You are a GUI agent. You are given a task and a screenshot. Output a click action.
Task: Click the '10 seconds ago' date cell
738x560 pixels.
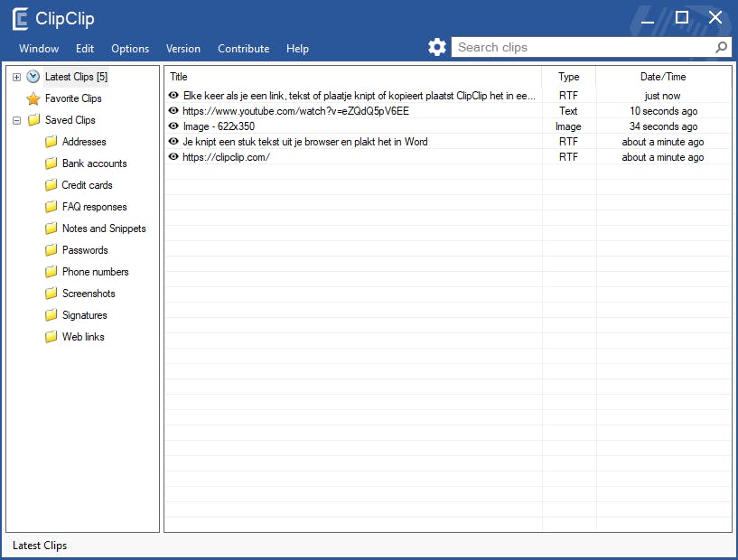click(x=664, y=111)
